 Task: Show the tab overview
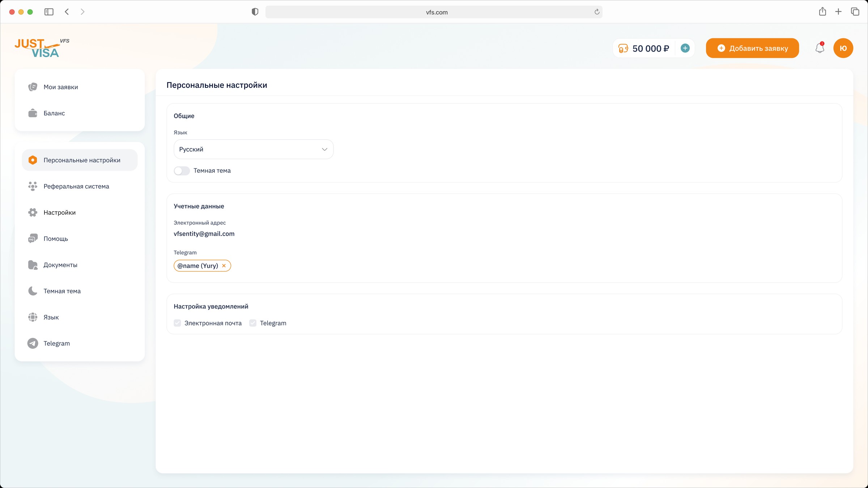(x=855, y=12)
